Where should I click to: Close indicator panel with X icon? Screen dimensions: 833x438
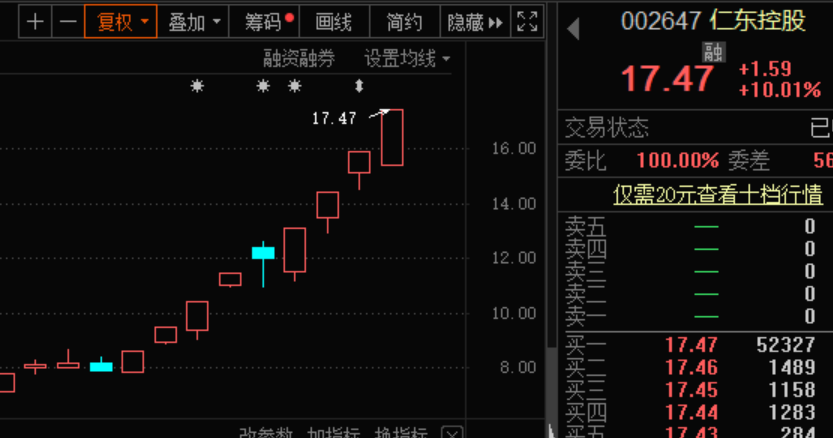pyautogui.click(x=452, y=433)
